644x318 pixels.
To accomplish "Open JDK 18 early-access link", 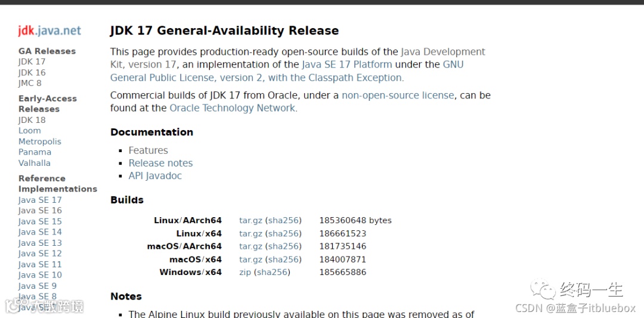I will pyautogui.click(x=32, y=120).
